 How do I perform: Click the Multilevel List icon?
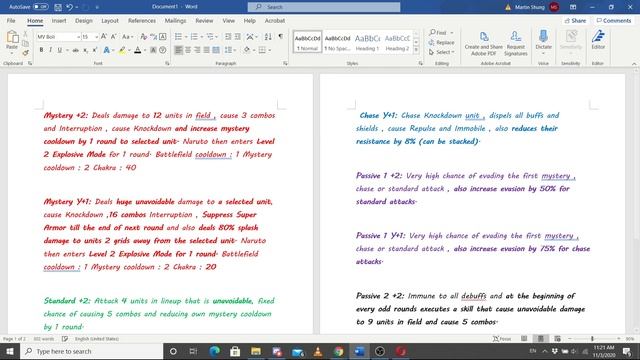pyautogui.click(x=210, y=37)
